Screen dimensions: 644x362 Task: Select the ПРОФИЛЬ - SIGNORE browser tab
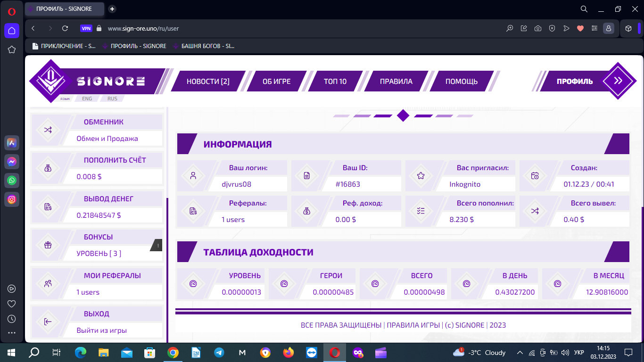(65, 9)
